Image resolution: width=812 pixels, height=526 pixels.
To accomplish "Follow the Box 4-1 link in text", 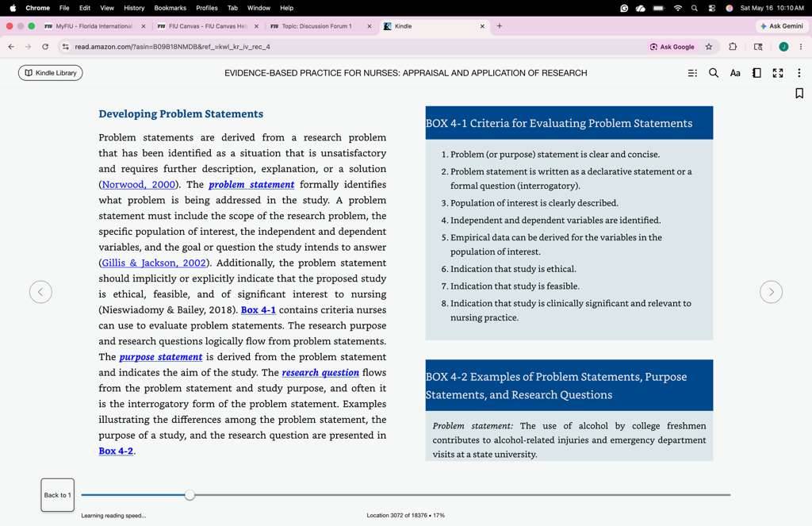I will pyautogui.click(x=258, y=310).
